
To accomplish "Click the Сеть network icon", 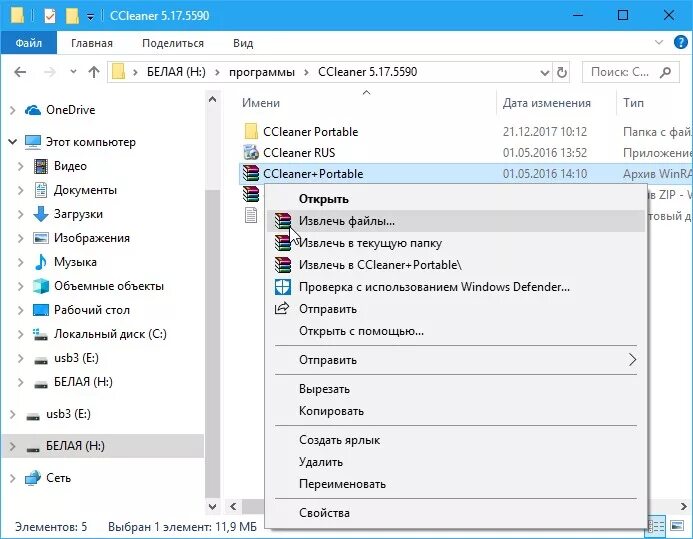I will point(33,478).
